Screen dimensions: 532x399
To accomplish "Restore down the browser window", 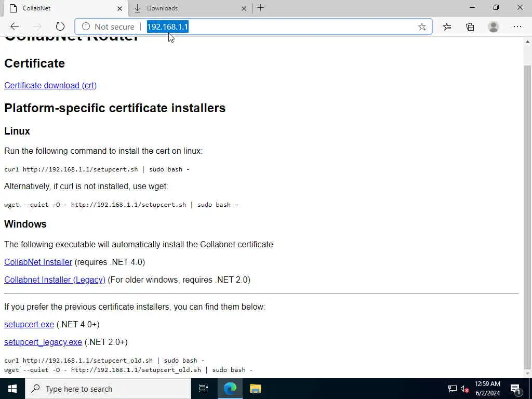I will coord(496,7).
